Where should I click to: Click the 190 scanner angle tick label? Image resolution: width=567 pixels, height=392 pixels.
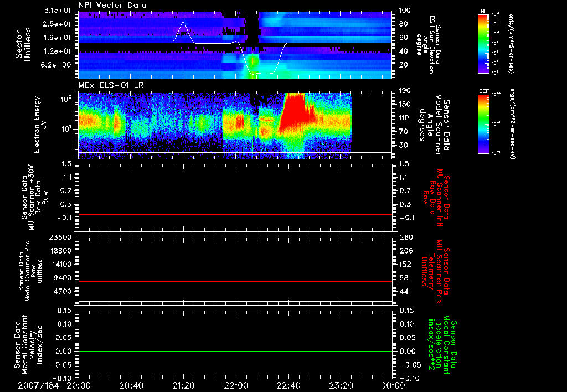406,91
